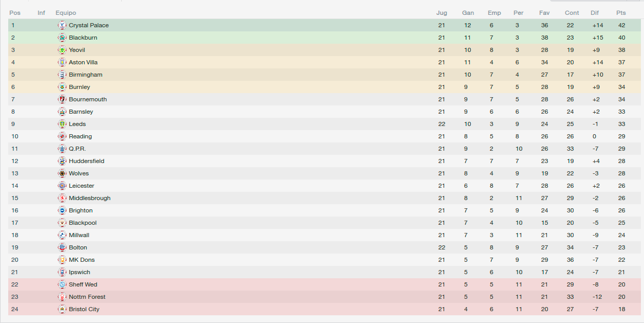Image resolution: width=644 pixels, height=323 pixels.
Task: Sort table by Pts column header
Action: (x=621, y=13)
